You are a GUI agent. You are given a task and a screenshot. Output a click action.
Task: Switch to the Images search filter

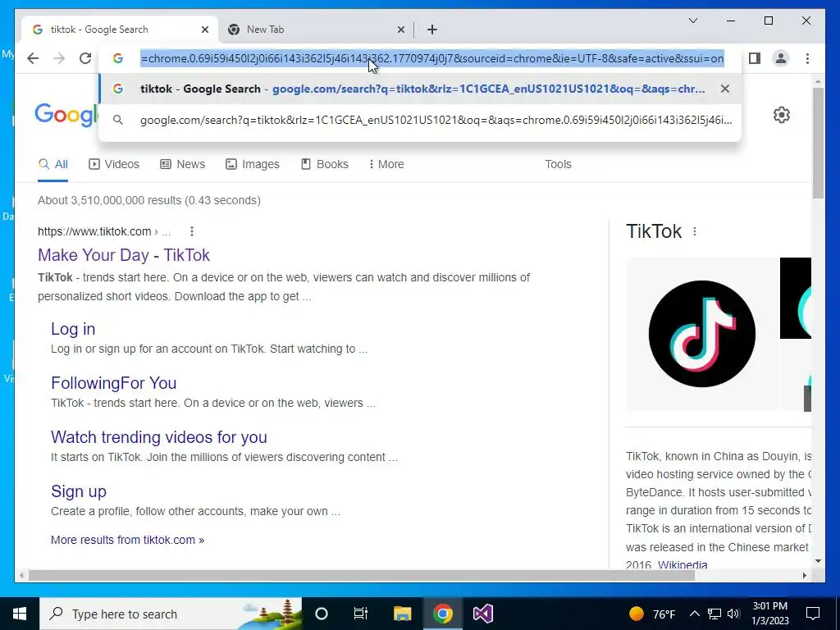coord(253,164)
